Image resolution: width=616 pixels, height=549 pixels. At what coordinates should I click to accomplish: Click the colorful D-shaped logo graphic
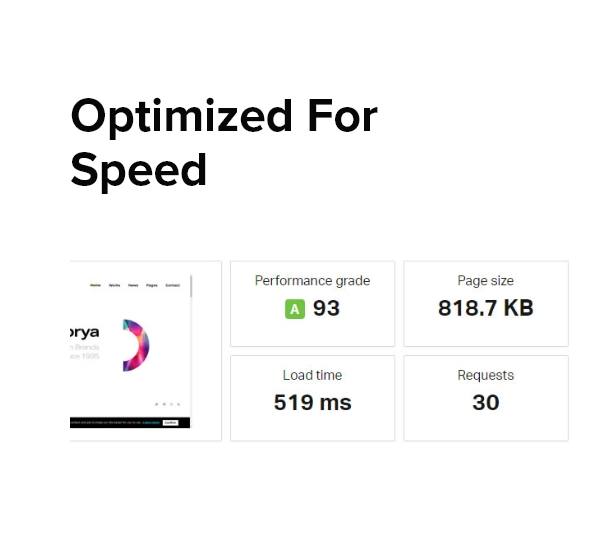(x=136, y=345)
